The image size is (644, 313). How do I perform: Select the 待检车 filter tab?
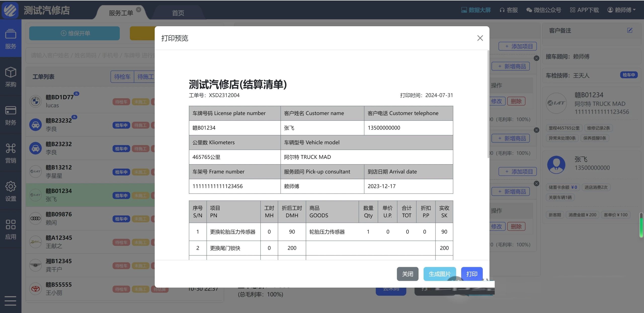(x=122, y=77)
